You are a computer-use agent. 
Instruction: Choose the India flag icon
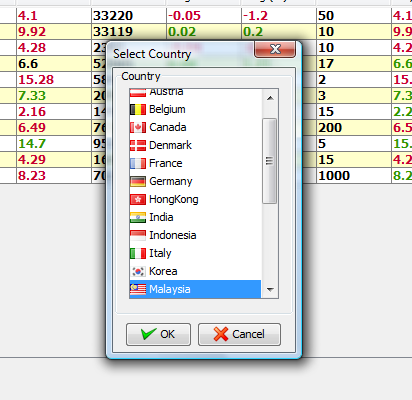[138, 217]
